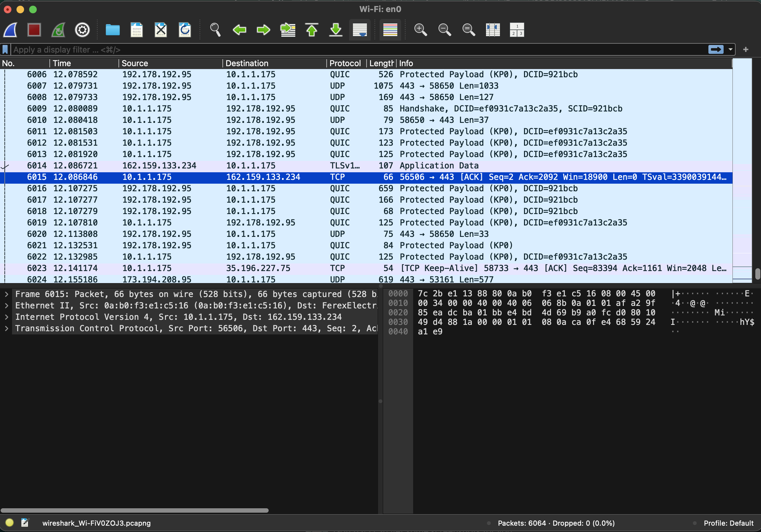Open a capture file folder icon
This screenshot has width=761, height=532.
tap(112, 30)
